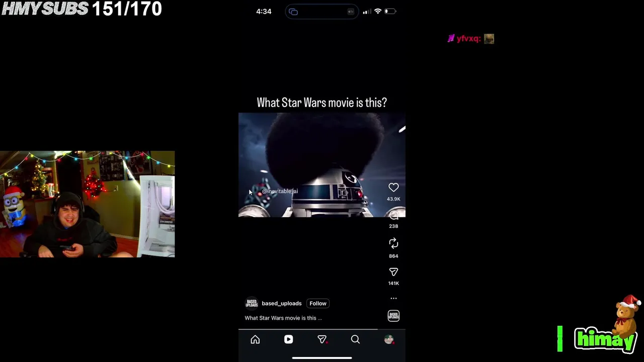Tap the R2-D2 reel video
Image resolution: width=644 pixels, height=362 pixels.
(322, 165)
